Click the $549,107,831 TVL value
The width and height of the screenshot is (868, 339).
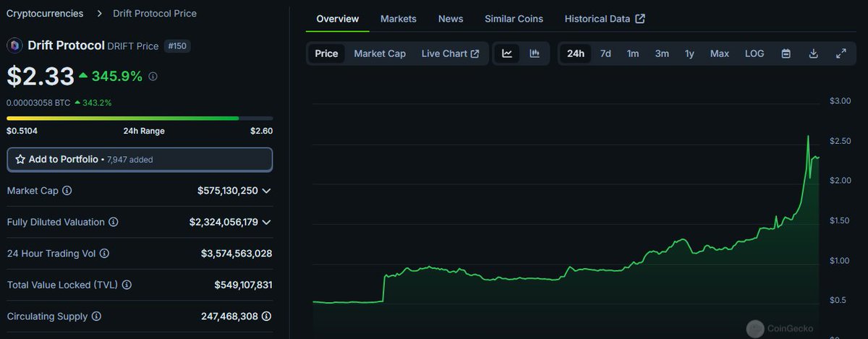(x=243, y=285)
